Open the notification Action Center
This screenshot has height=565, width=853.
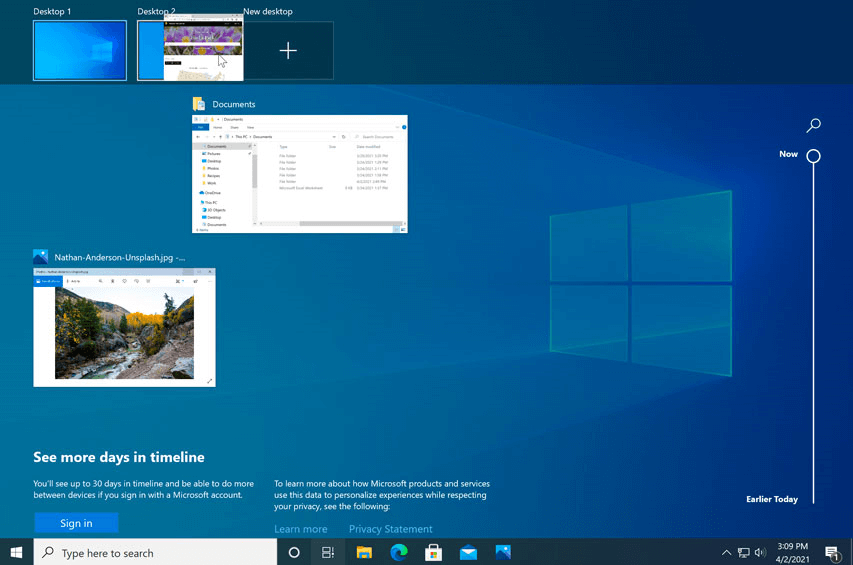[x=832, y=552]
